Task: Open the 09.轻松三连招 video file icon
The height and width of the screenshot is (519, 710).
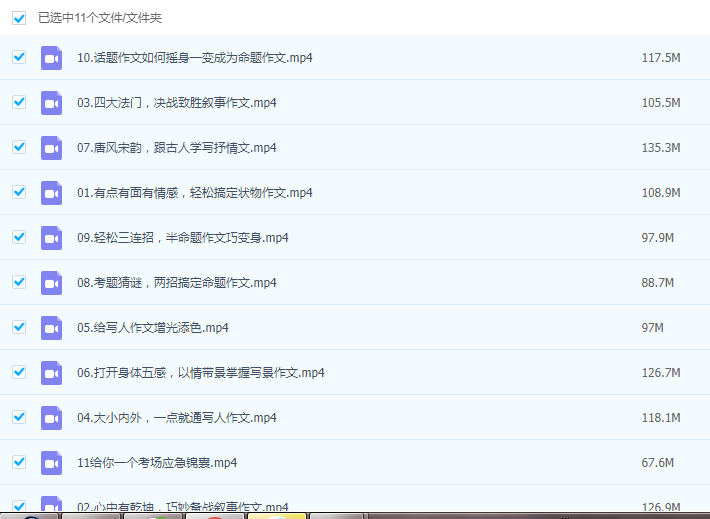Action: [51, 238]
